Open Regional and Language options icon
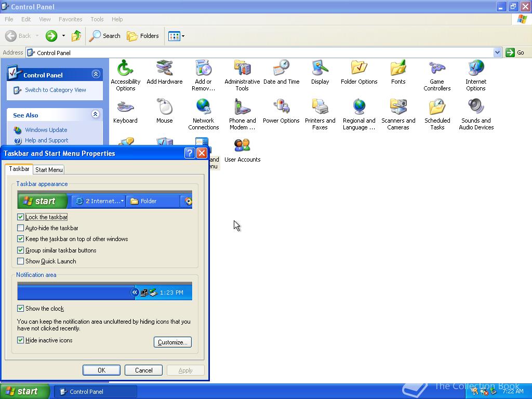This screenshot has width=532, height=399. coord(359,114)
